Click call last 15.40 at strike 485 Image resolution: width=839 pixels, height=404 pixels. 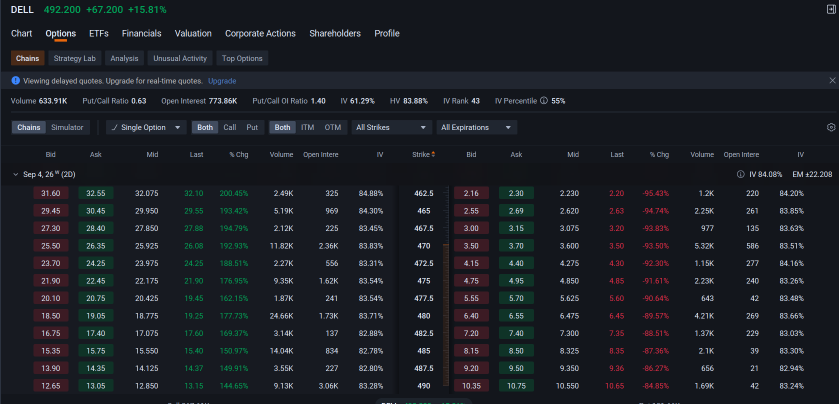point(194,350)
